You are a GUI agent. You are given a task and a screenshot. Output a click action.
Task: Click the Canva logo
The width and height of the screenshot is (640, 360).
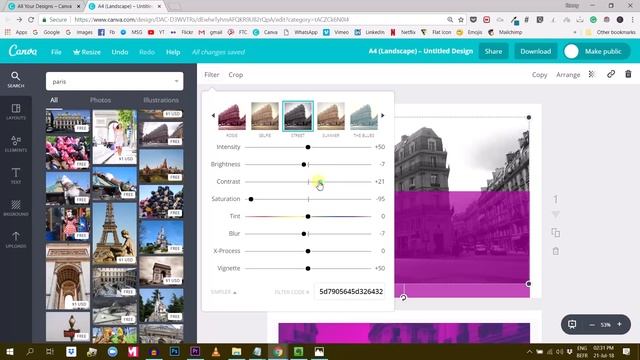23,51
